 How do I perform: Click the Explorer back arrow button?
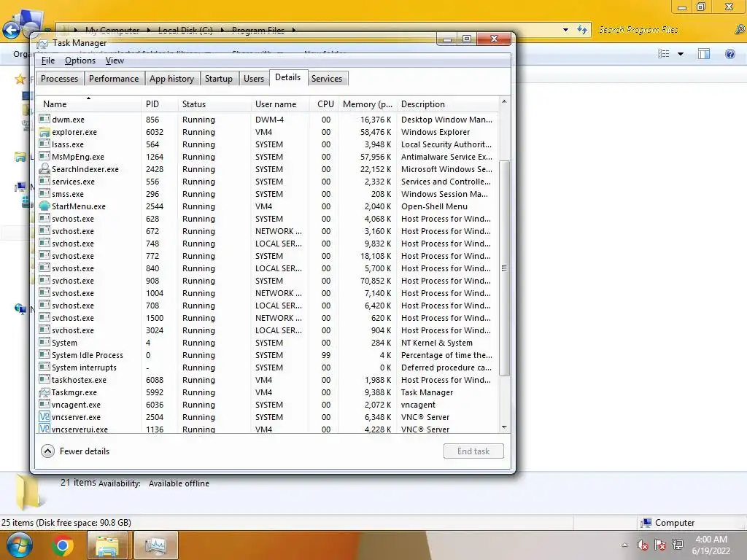pyautogui.click(x=11, y=31)
